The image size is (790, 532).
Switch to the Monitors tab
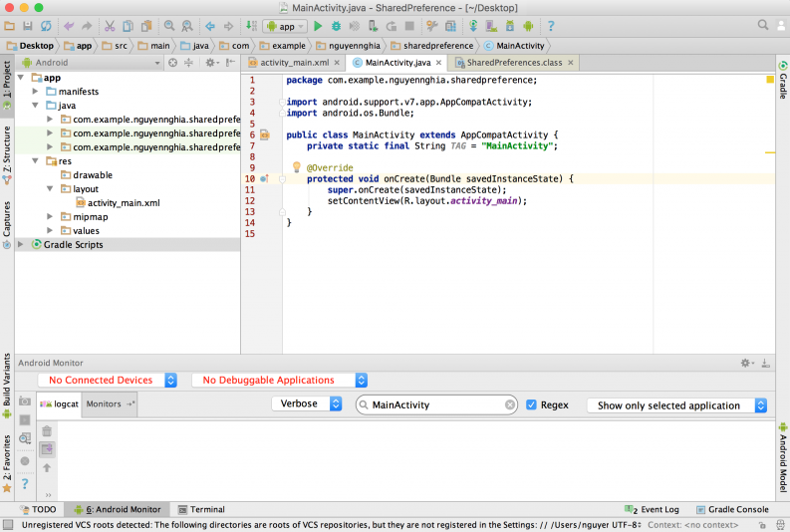pos(103,404)
